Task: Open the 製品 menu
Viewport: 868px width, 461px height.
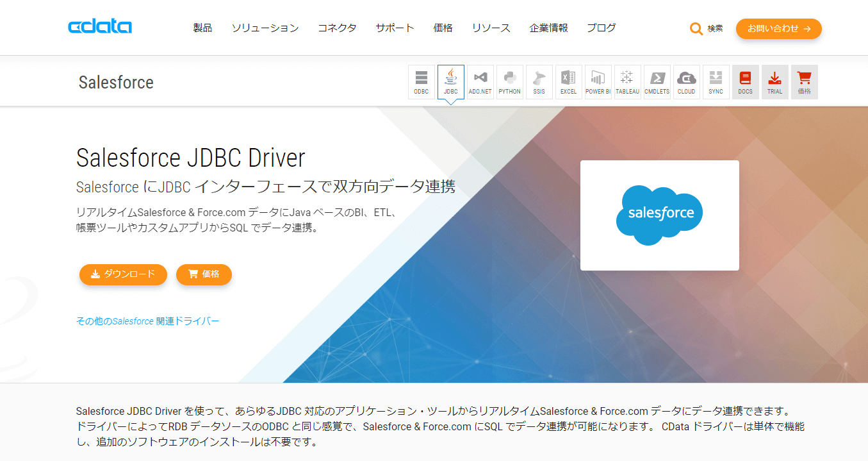Action: coord(202,28)
